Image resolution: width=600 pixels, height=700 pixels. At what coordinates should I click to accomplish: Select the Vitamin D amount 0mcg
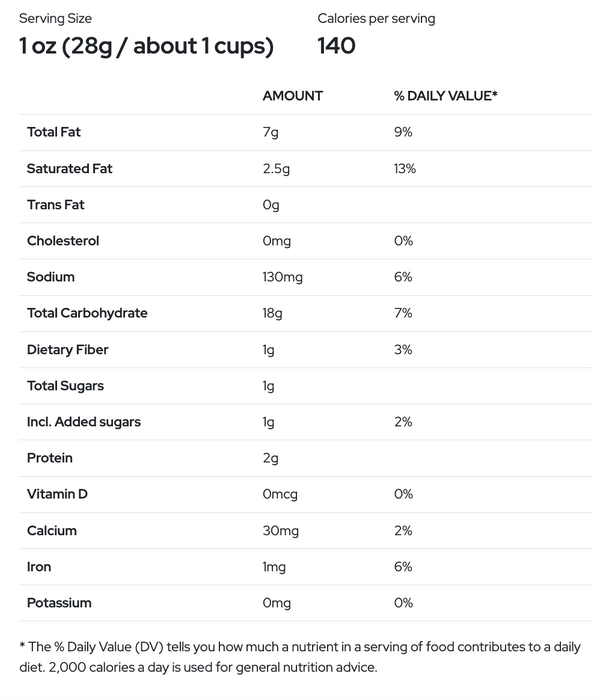(x=280, y=495)
